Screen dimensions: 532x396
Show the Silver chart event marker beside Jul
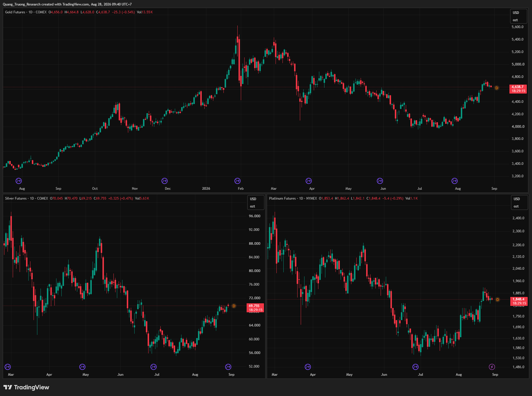153,367
